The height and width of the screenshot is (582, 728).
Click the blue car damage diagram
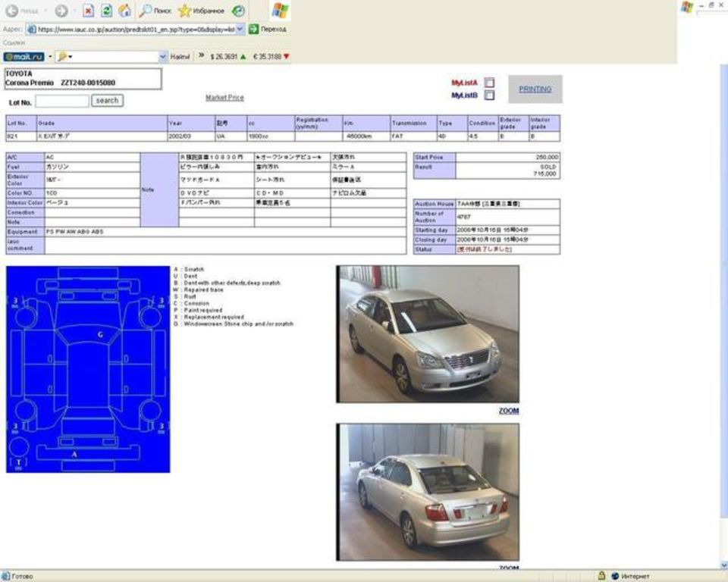pos(88,370)
